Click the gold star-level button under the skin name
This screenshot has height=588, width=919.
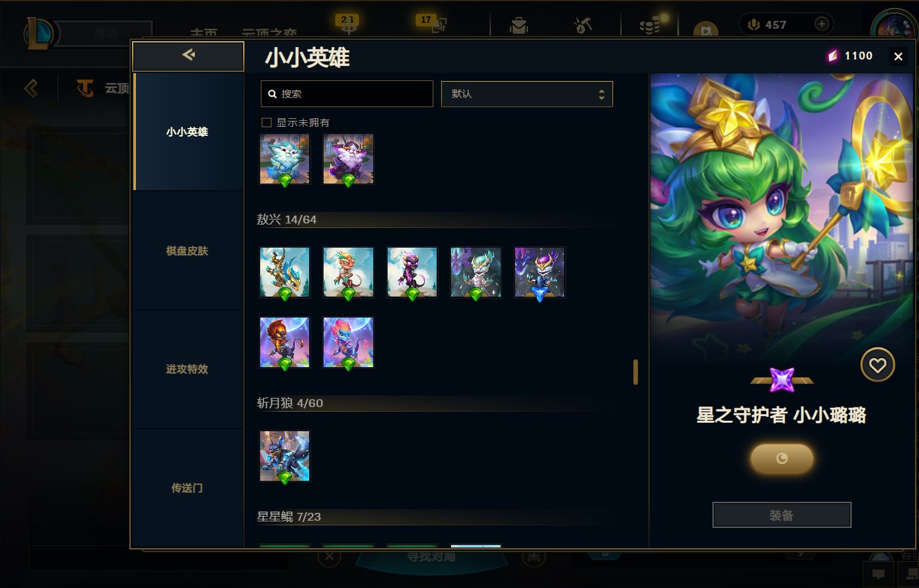(x=782, y=459)
